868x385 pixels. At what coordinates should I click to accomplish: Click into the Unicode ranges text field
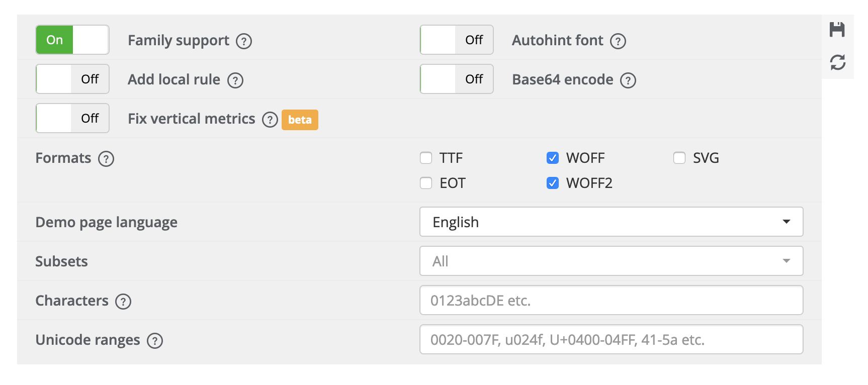coord(611,339)
